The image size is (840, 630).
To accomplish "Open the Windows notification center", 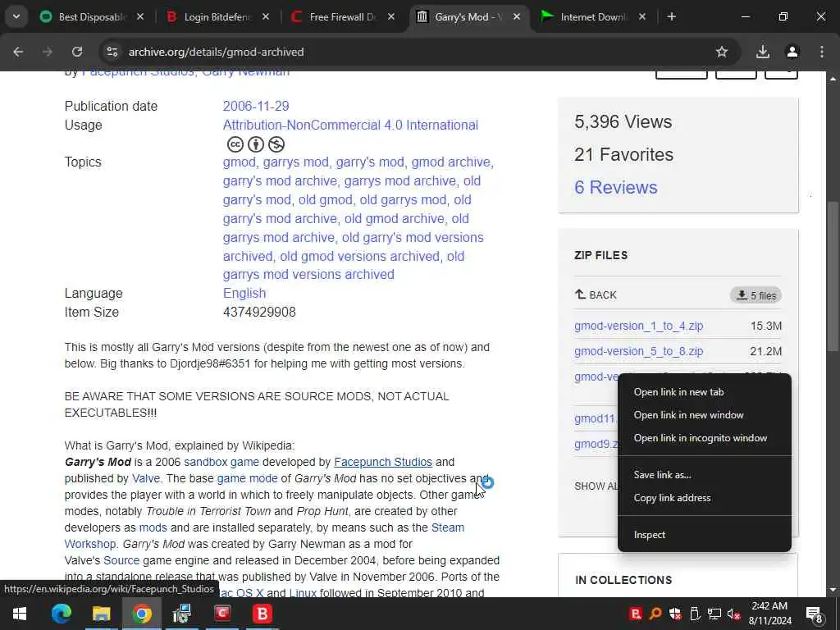I will tap(815, 614).
